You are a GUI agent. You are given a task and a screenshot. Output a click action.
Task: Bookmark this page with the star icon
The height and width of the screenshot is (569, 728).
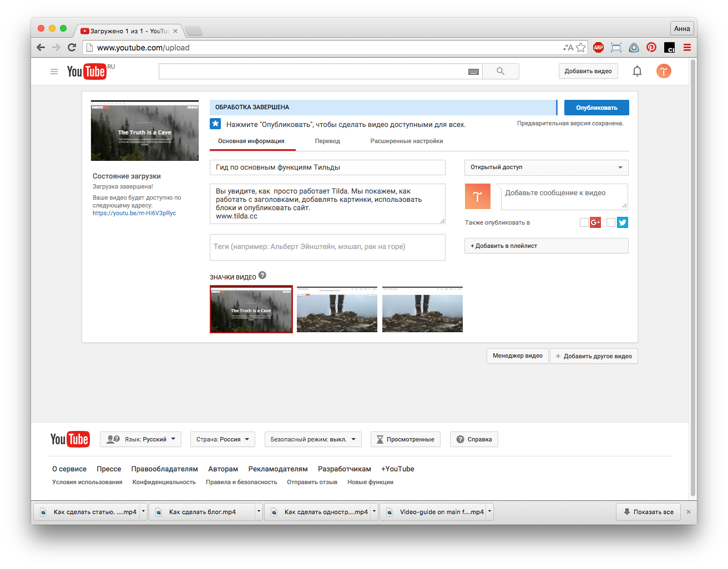tap(581, 48)
